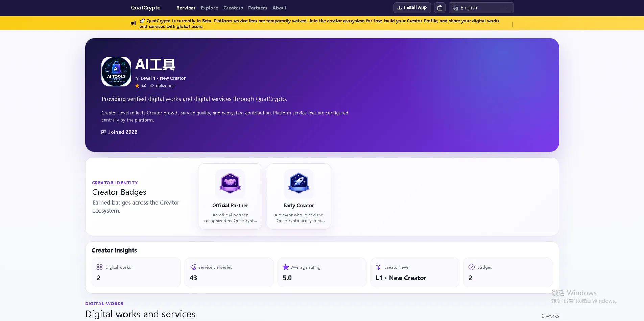Click the megaphone announcement icon

pyautogui.click(x=133, y=23)
